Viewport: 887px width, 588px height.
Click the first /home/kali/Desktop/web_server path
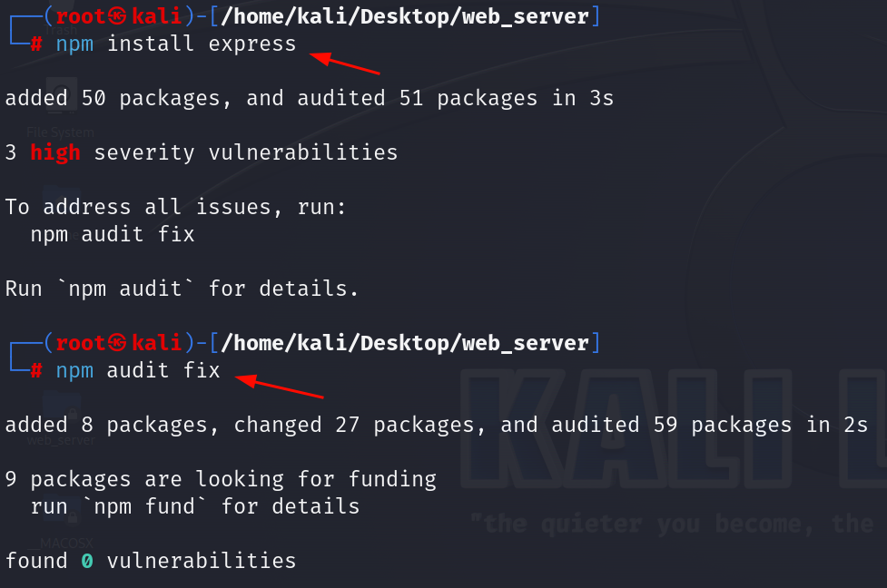pos(405,16)
